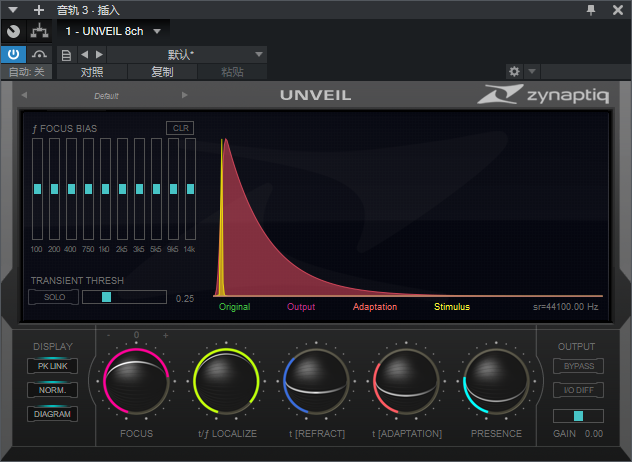This screenshot has height=462, width=632.
Task: Toggle the Adaptation display legend
Action: [x=375, y=307]
